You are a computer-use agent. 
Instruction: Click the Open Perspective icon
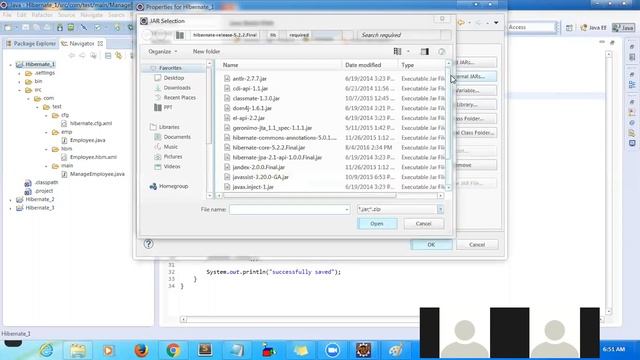tap(569, 27)
